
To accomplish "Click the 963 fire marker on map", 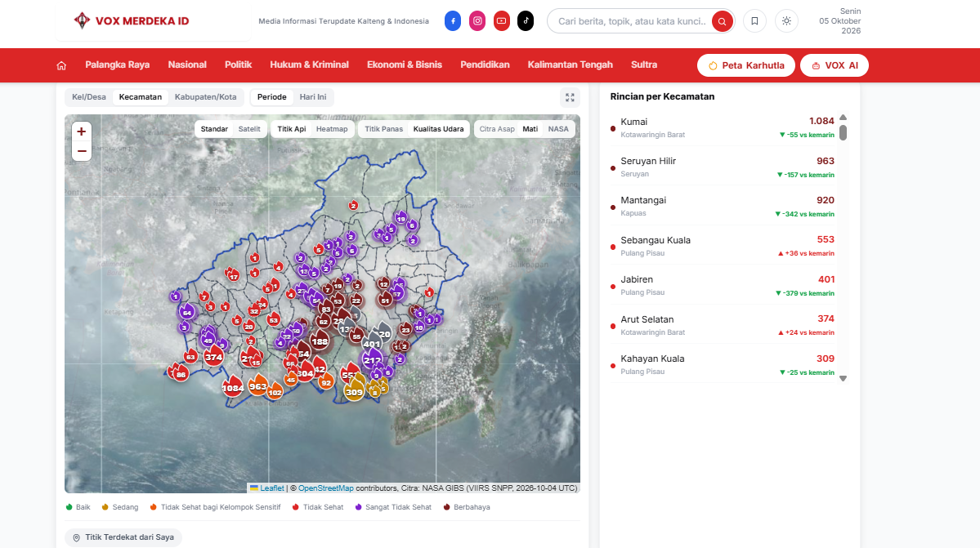I will (x=258, y=385).
